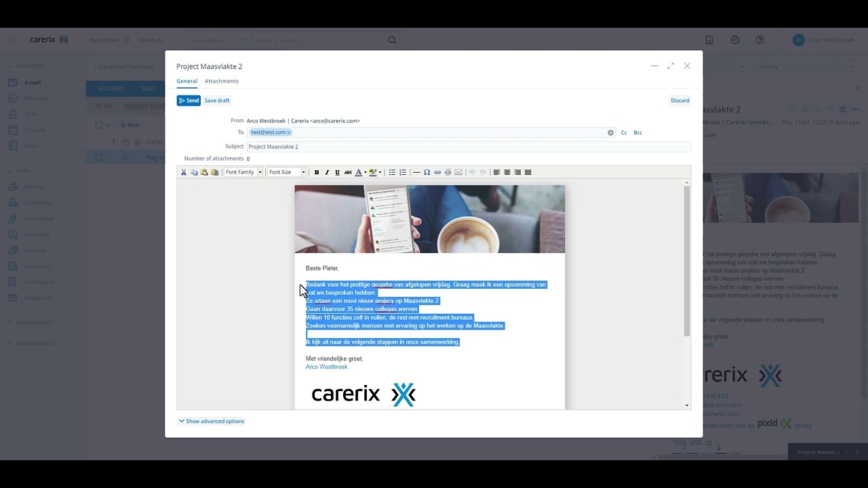
Task: Tick the checkbox of the first mail row
Action: click(99, 157)
